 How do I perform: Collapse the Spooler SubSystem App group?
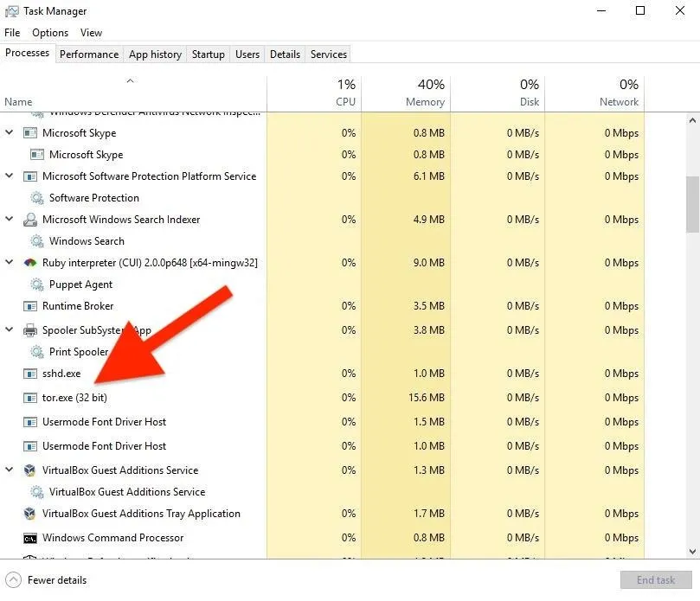[9, 329]
